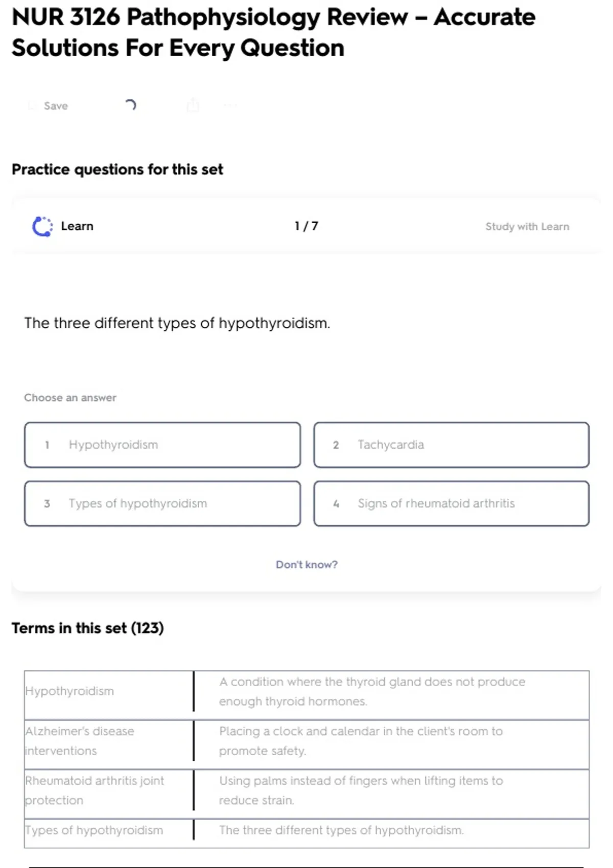Click the Save button text
The height and width of the screenshot is (868, 613).
point(56,106)
